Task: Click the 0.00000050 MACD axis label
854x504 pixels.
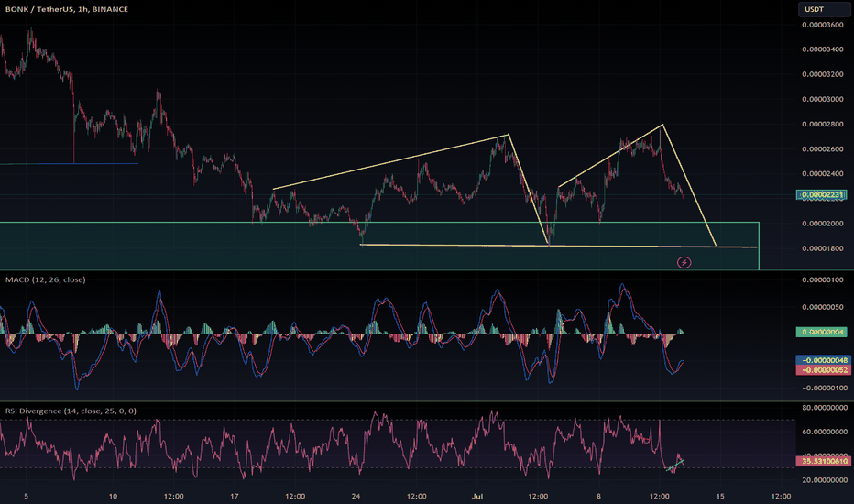Action: pyautogui.click(x=825, y=307)
